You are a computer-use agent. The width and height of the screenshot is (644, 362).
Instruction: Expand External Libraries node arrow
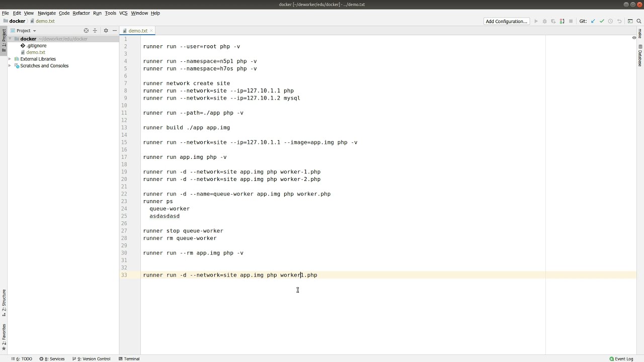pyautogui.click(x=10, y=59)
